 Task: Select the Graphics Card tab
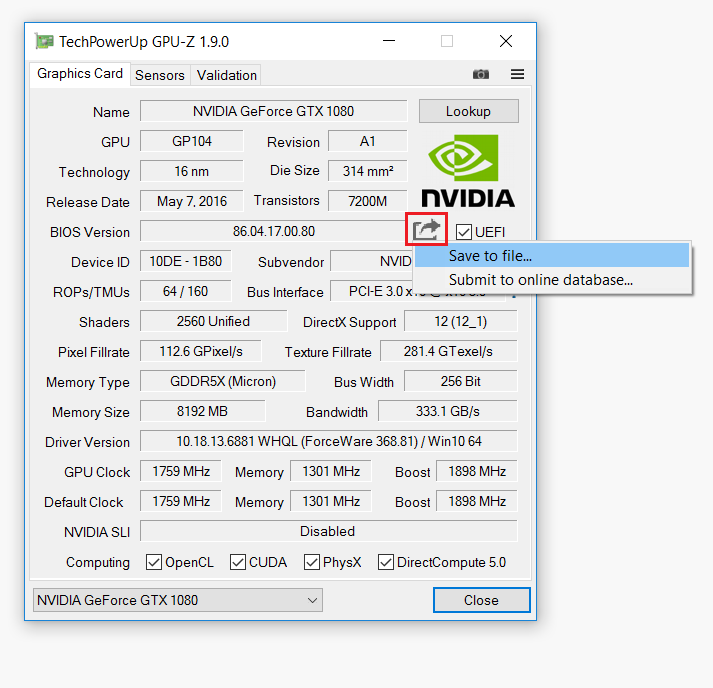[80, 74]
